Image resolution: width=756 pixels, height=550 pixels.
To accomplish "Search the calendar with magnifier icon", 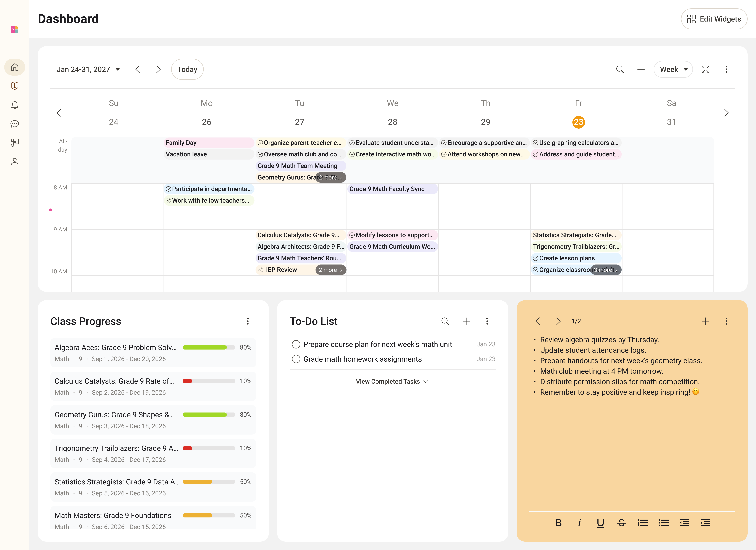I will (620, 69).
